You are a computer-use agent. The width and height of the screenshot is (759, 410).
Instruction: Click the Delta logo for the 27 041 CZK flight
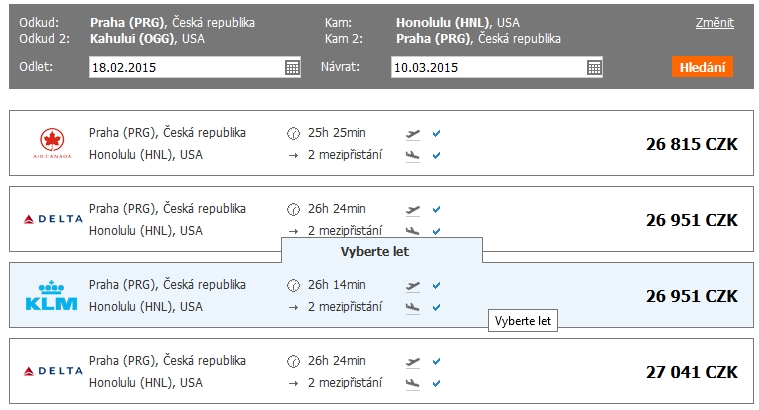(53, 371)
